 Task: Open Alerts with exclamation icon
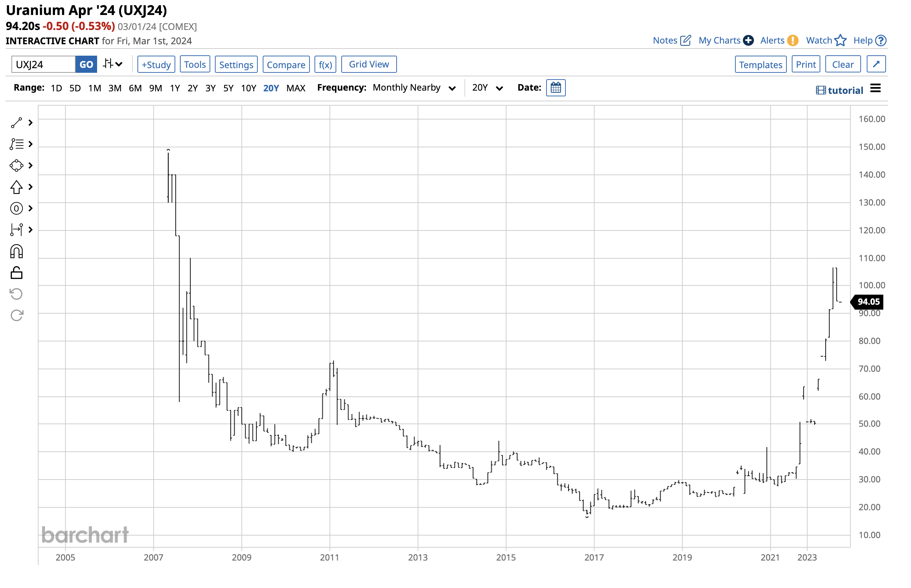pos(779,40)
